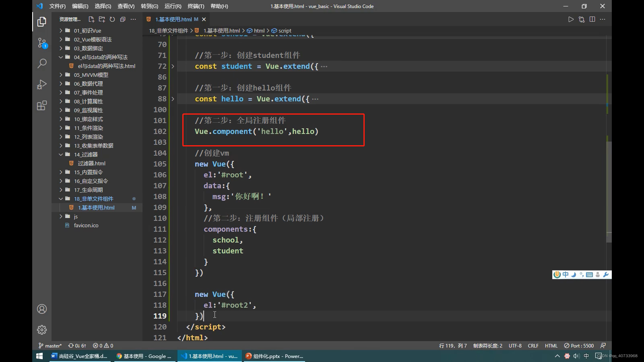Screen dimensions: 644x362
Task: Switch to the 组件化.pptx PowerPoint taskbar item
Action: 275,356
